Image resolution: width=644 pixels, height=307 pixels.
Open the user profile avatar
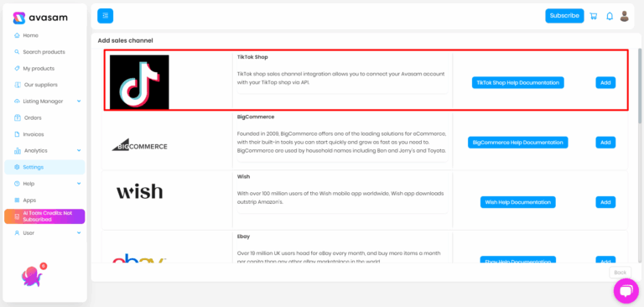point(624,16)
